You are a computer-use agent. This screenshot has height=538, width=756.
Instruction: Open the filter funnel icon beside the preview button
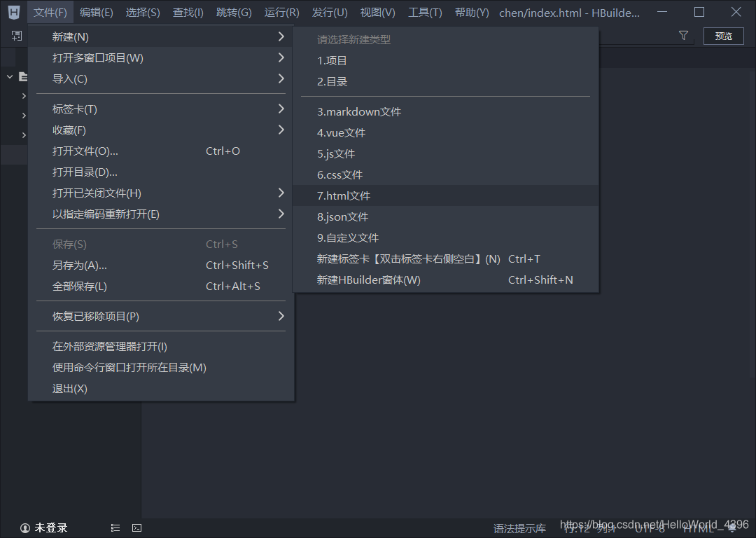683,35
